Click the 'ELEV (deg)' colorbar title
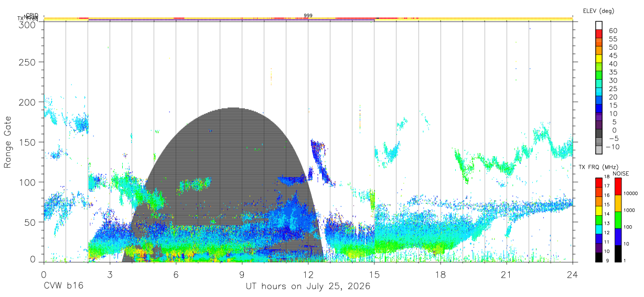The height and width of the screenshot is (297, 644). [598, 11]
